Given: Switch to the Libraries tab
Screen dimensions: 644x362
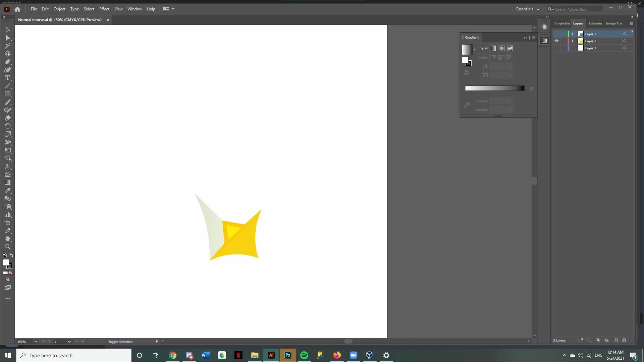Looking at the screenshot, I should [x=595, y=23].
